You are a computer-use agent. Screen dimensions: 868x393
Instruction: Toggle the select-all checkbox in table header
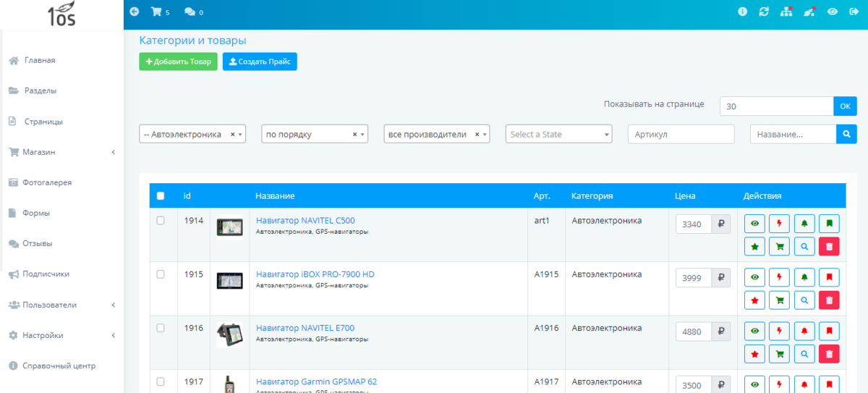[x=161, y=196]
